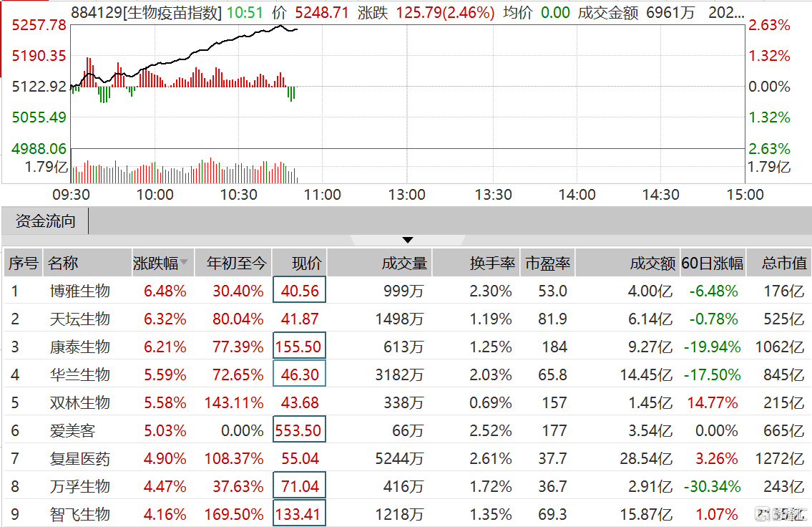Select the 万孚生物 stock row
This screenshot has height=527, width=812.
408,487
